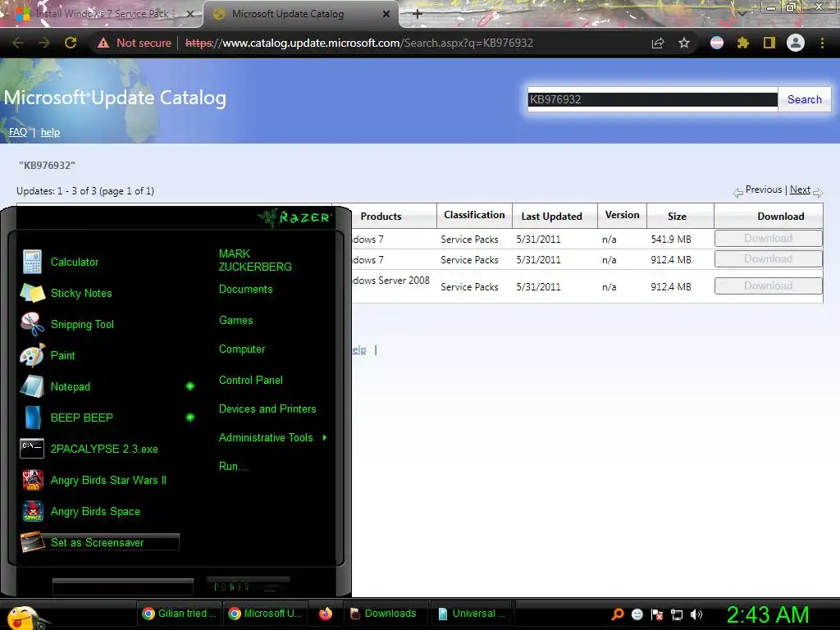Click catalog search field with KB976932
The image size is (840, 630).
click(x=652, y=99)
